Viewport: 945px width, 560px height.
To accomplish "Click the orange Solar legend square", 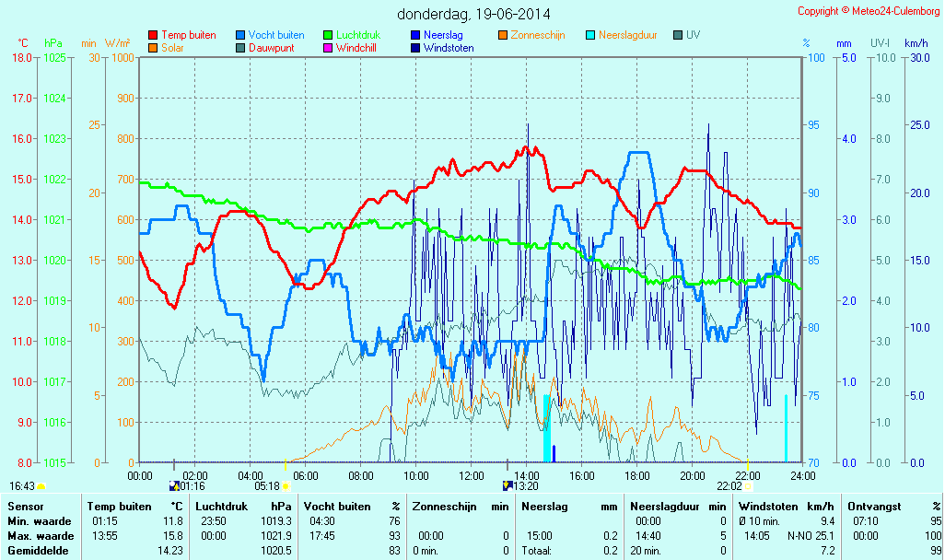I will [153, 48].
